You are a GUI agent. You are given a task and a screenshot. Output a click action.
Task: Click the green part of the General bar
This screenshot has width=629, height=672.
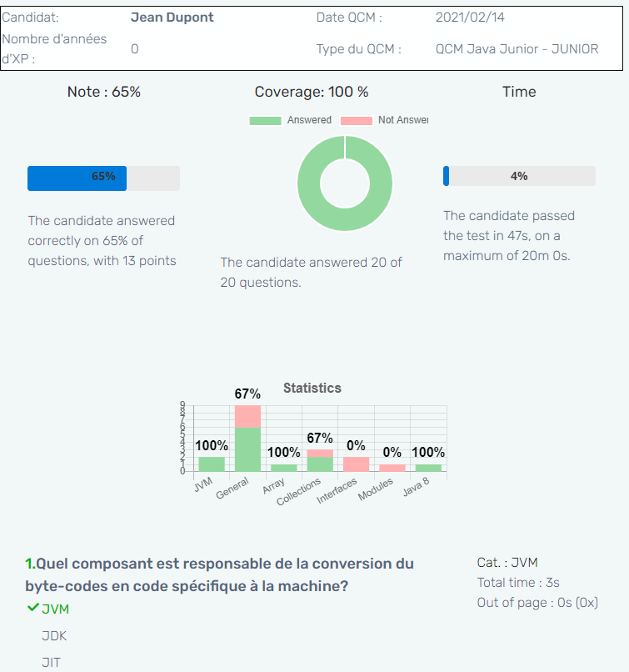tap(247, 450)
